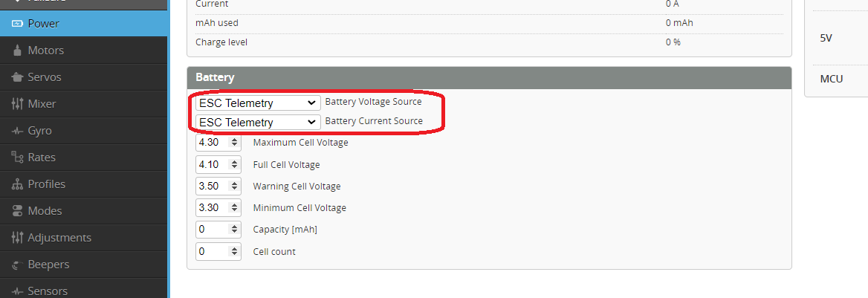Image resolution: width=868 pixels, height=298 pixels.
Task: Click the Servos icon in sidebar
Action: pyautogui.click(x=17, y=77)
